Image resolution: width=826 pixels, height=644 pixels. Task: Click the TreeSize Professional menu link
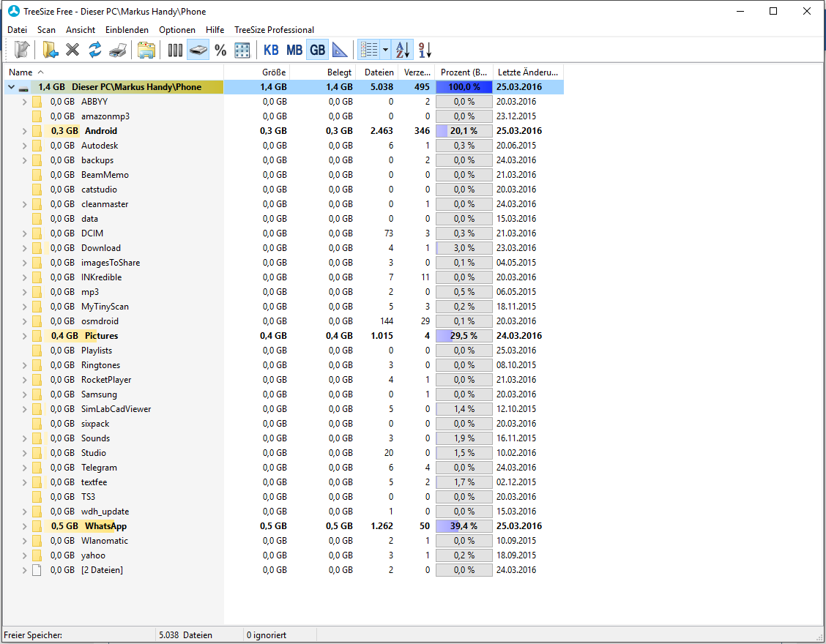point(274,30)
